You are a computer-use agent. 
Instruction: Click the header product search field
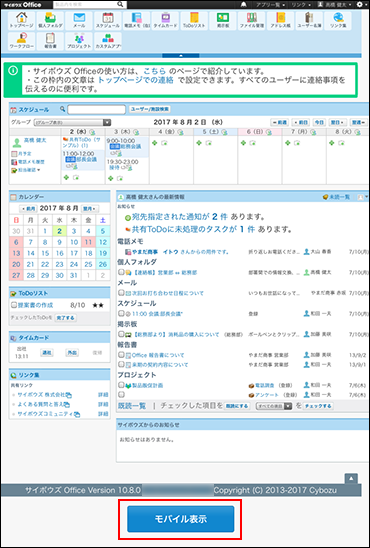point(86,4)
